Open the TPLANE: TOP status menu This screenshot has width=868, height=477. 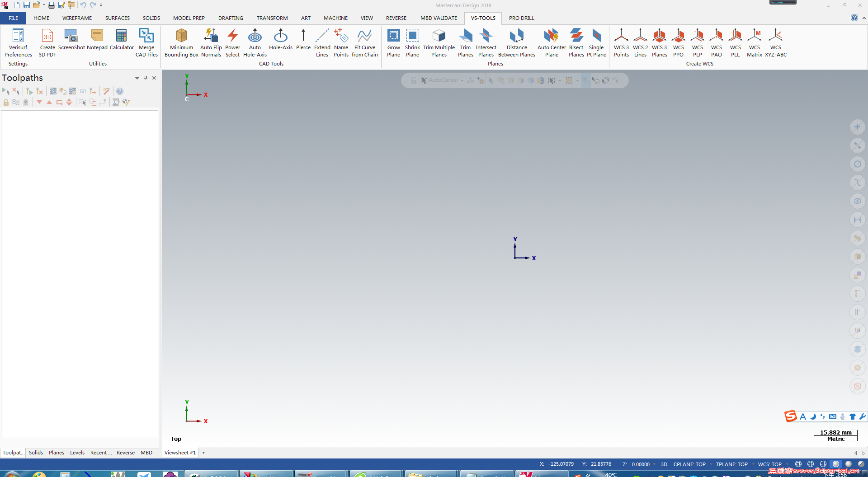tap(731, 464)
